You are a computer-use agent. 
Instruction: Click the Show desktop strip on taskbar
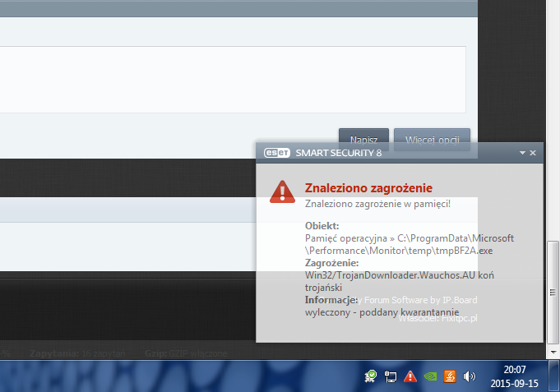(554, 376)
